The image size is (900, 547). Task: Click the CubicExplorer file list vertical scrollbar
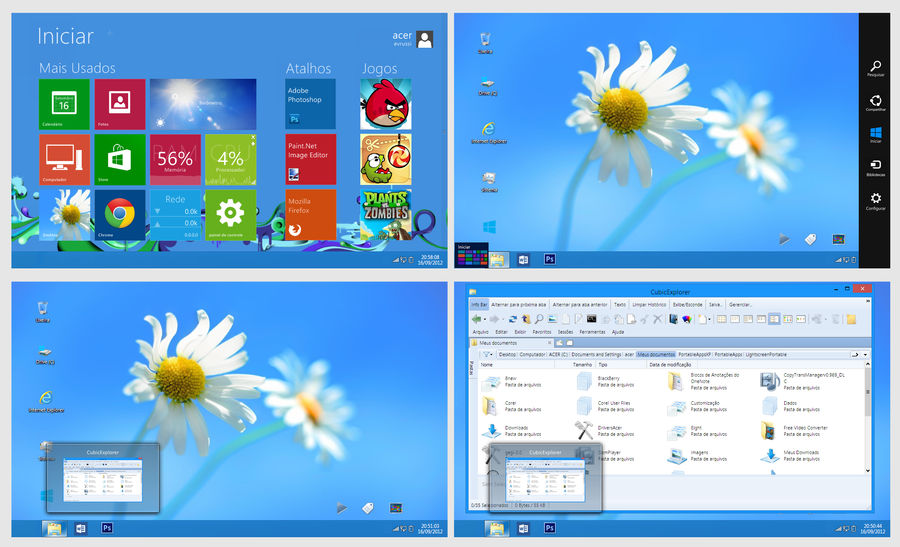tap(867, 417)
